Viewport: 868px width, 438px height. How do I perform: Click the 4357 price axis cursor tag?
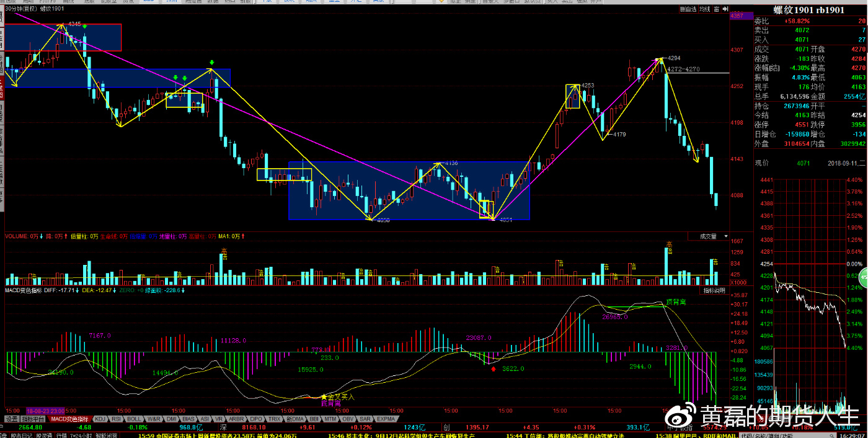point(737,15)
